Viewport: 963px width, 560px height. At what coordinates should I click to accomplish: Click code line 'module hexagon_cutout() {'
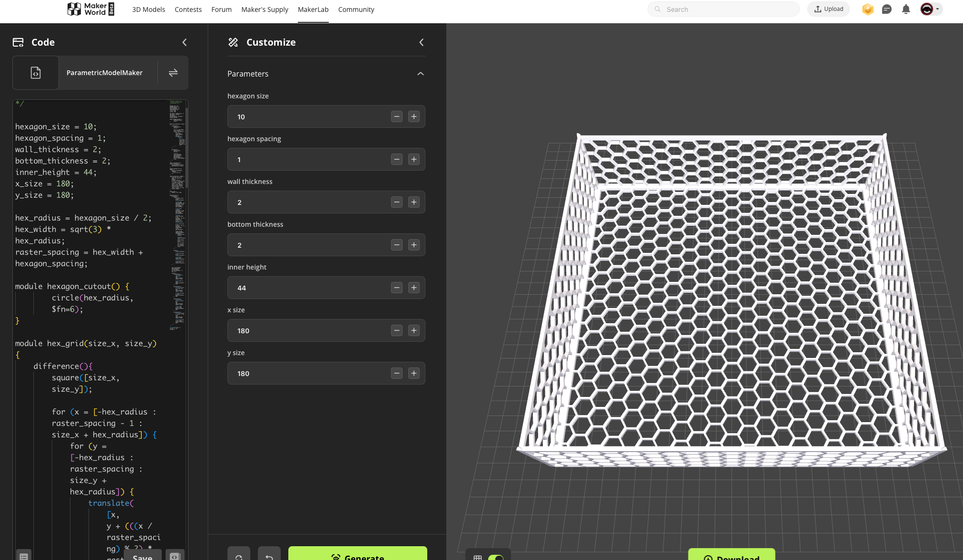(72, 286)
